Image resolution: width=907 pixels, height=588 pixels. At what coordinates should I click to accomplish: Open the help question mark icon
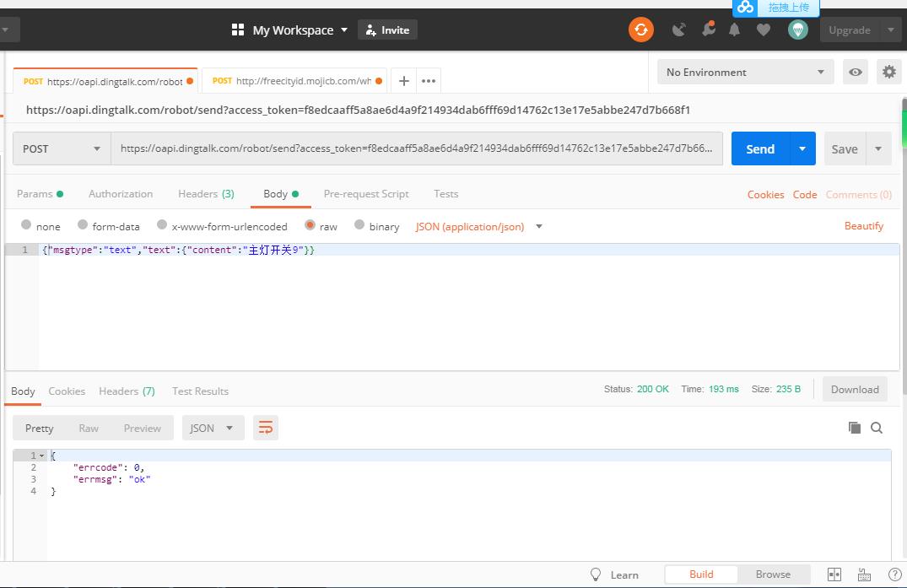(894, 575)
